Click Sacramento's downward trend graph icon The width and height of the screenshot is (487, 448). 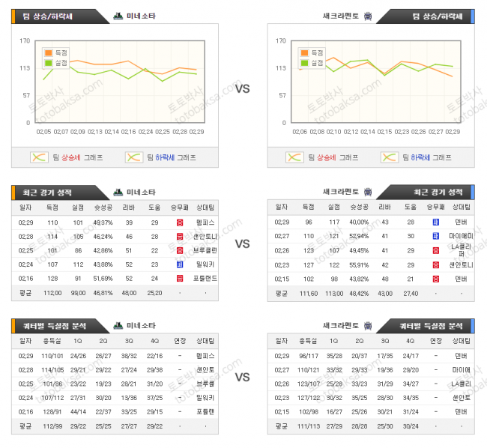click(390, 157)
